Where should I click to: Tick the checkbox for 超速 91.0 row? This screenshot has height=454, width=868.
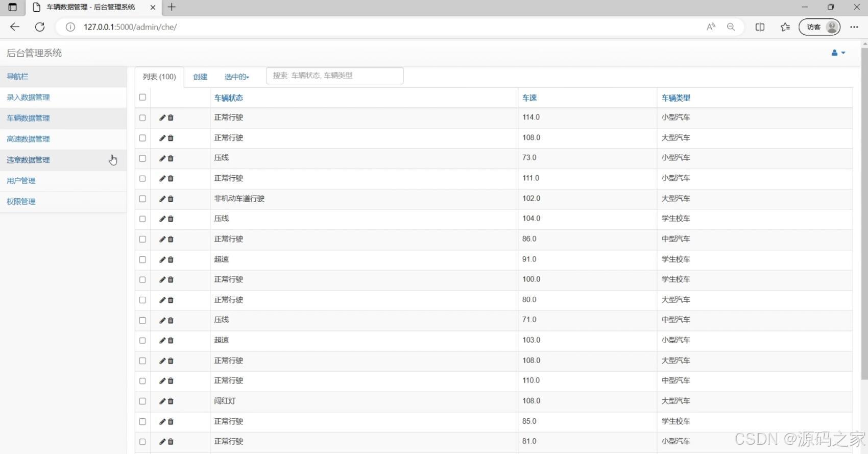pos(142,259)
